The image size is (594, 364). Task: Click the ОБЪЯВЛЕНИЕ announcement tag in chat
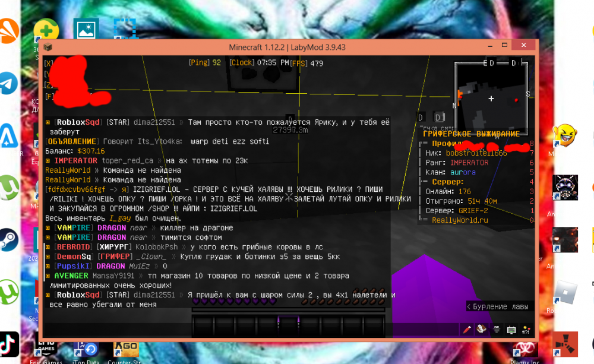[72, 142]
